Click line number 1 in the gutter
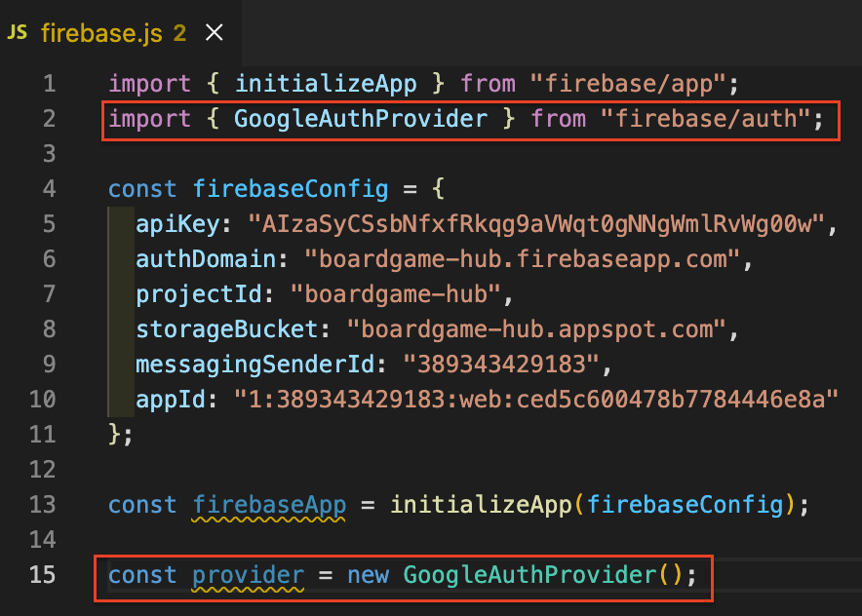The image size is (862, 616). (50, 84)
